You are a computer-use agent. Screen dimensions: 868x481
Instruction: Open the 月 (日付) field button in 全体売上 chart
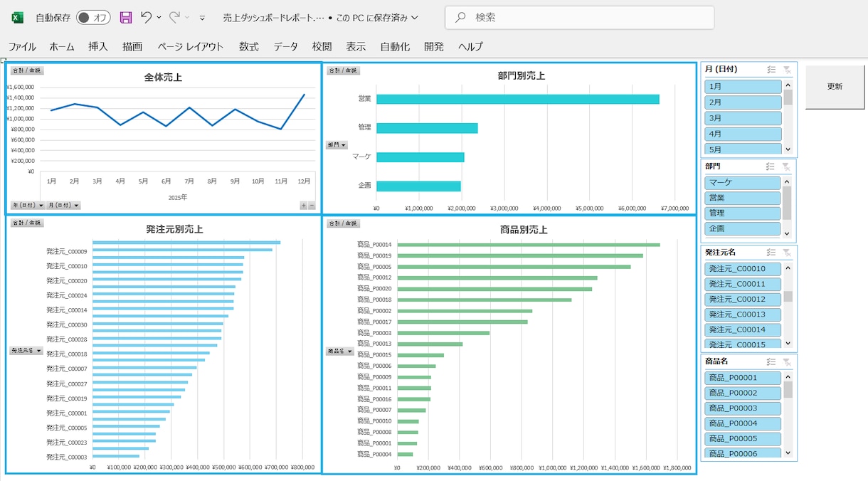[x=63, y=206]
